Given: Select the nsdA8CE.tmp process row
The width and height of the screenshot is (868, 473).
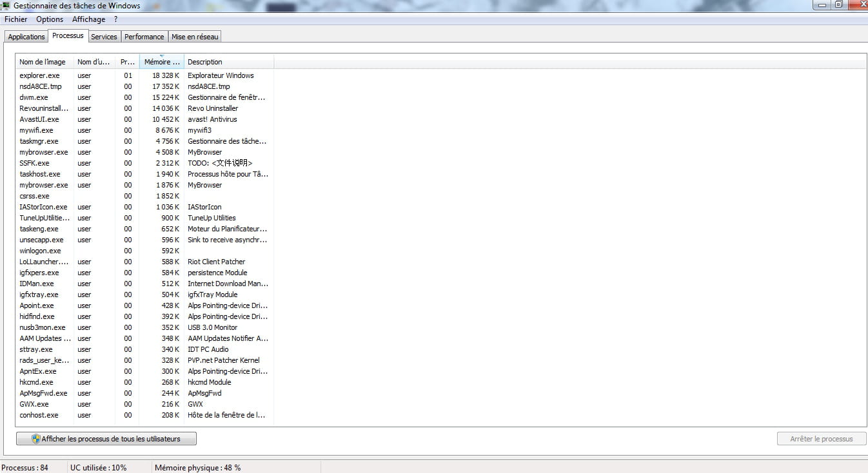Looking at the screenshot, I should pos(145,86).
